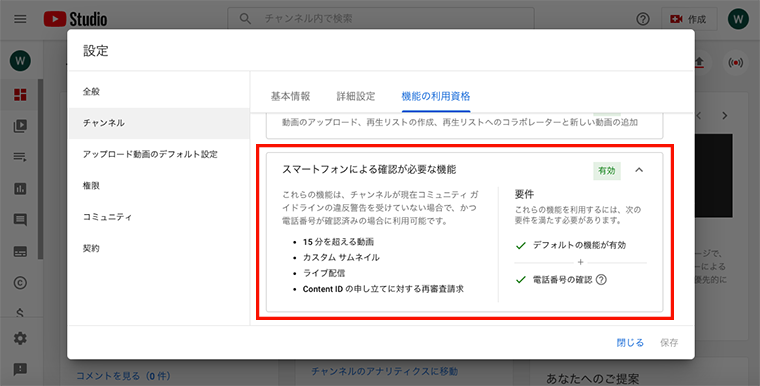Collapse the スマートフォンによる確認が必要な機能 section chevron
The image size is (760, 386).
click(639, 170)
